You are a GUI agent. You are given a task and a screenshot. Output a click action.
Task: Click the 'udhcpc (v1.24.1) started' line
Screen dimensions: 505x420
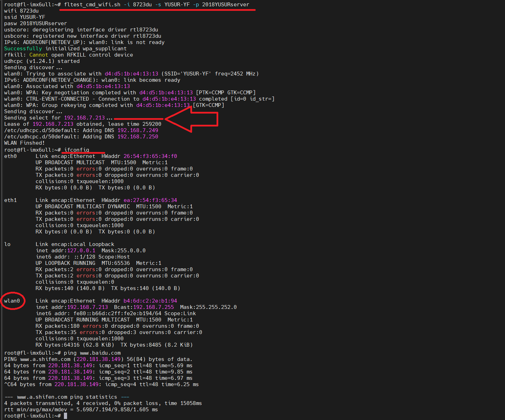click(42, 61)
